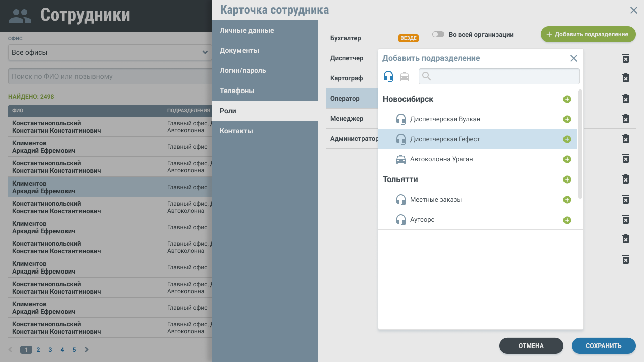
Task: Click the Добавить подразделение green button
Action: coord(588,34)
